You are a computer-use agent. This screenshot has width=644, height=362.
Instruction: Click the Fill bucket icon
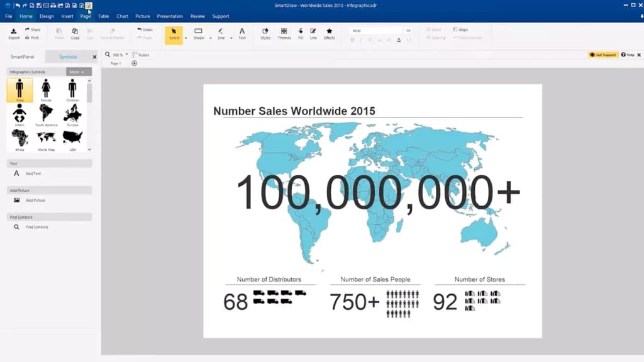(x=300, y=34)
